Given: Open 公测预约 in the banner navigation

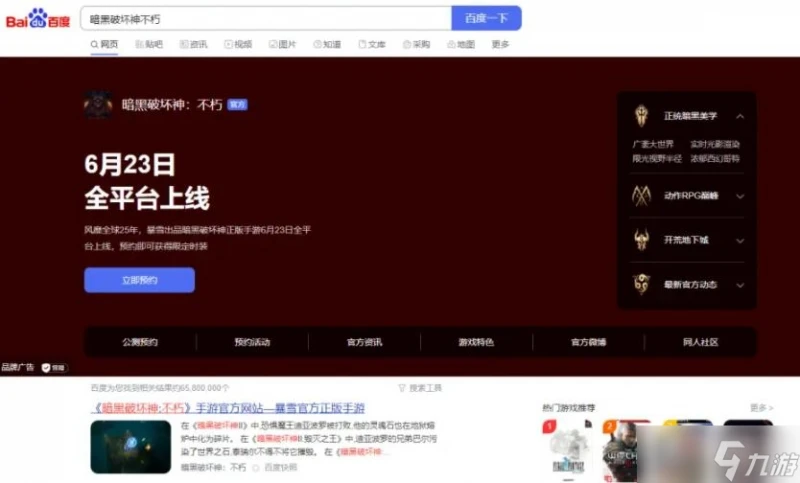Looking at the screenshot, I should click(x=140, y=342).
